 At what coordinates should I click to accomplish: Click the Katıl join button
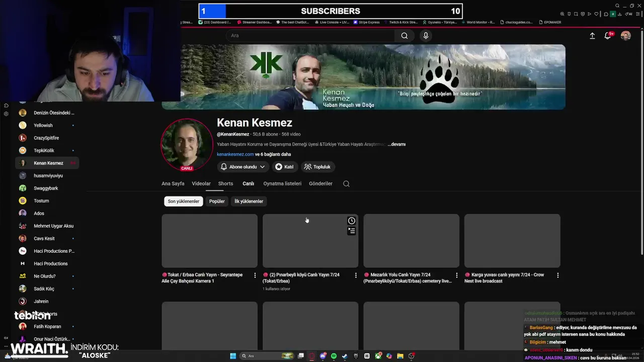coord(285,167)
